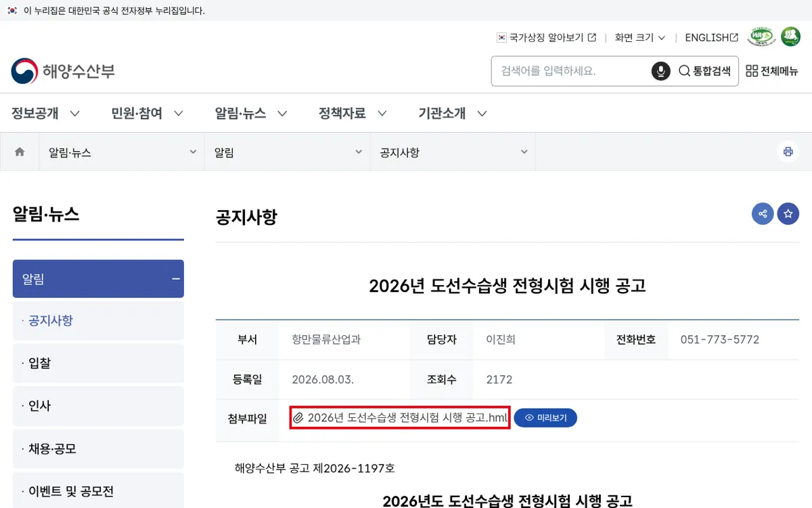Click the phone number 051-773-5772
This screenshot has width=812, height=508.
pos(720,339)
